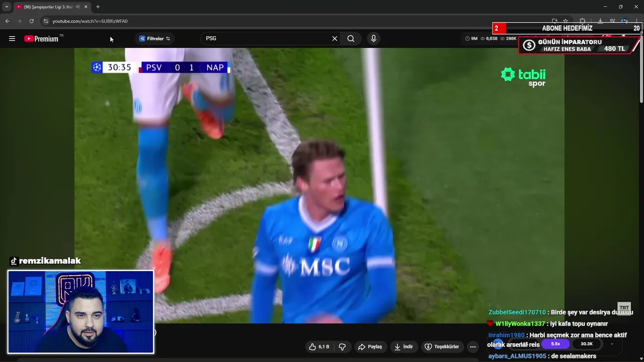
Task: Bookmark this page with the star
Action: [x=566, y=21]
